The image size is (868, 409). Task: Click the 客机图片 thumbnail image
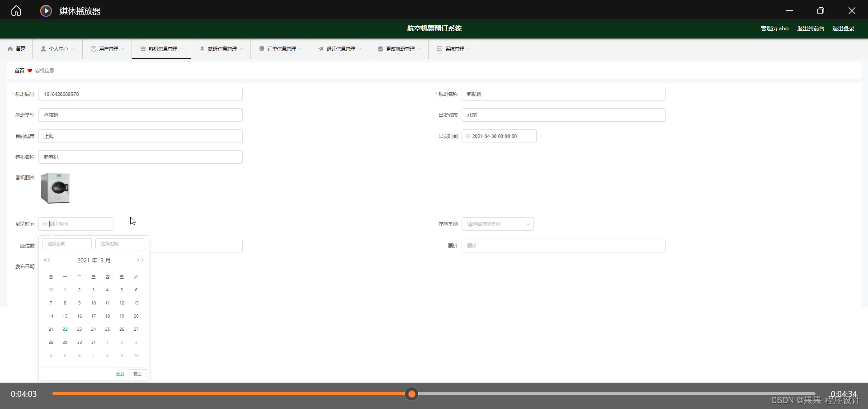point(56,188)
